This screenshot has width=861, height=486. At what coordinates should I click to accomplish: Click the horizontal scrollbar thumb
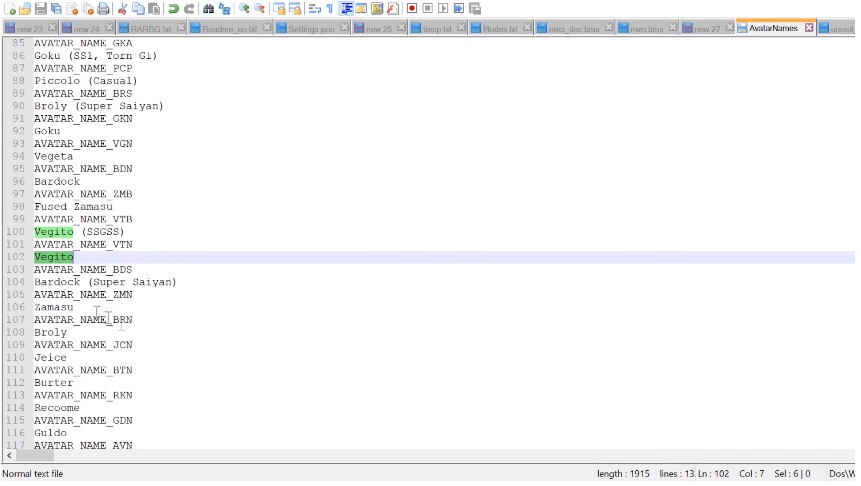(x=35, y=456)
